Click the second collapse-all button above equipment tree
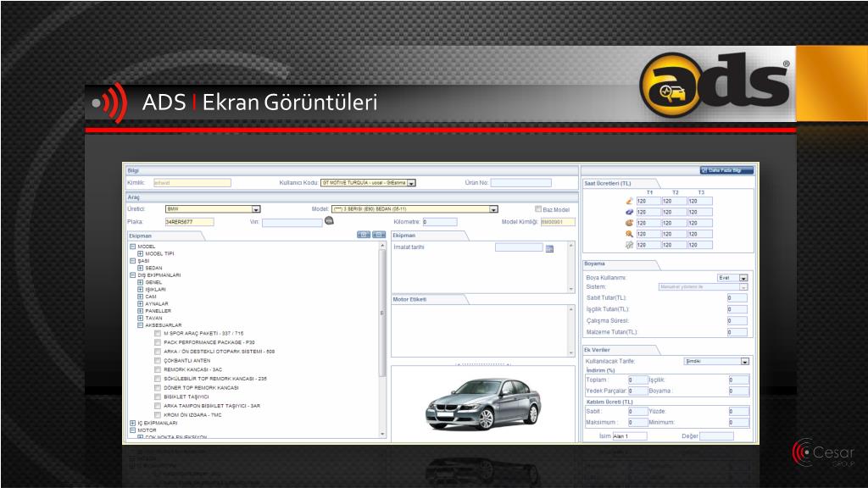The width and height of the screenshot is (868, 488). coord(379,236)
